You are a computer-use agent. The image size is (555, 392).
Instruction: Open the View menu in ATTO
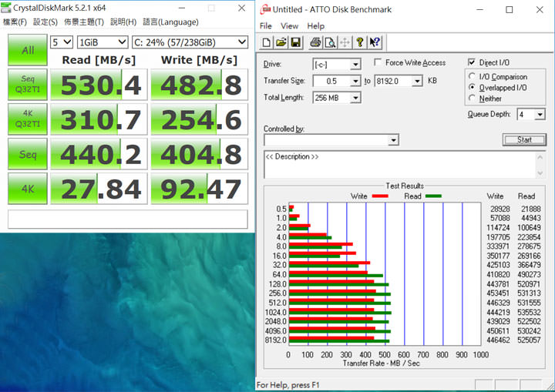(x=289, y=25)
